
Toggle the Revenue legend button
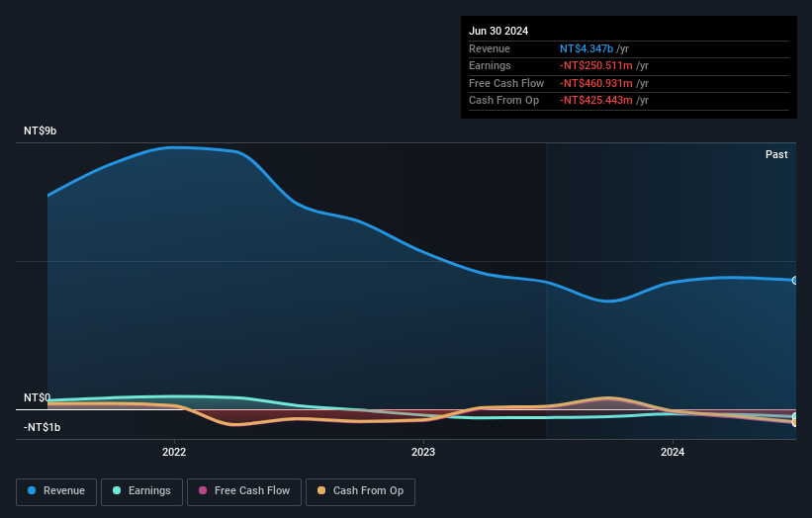[56, 491]
